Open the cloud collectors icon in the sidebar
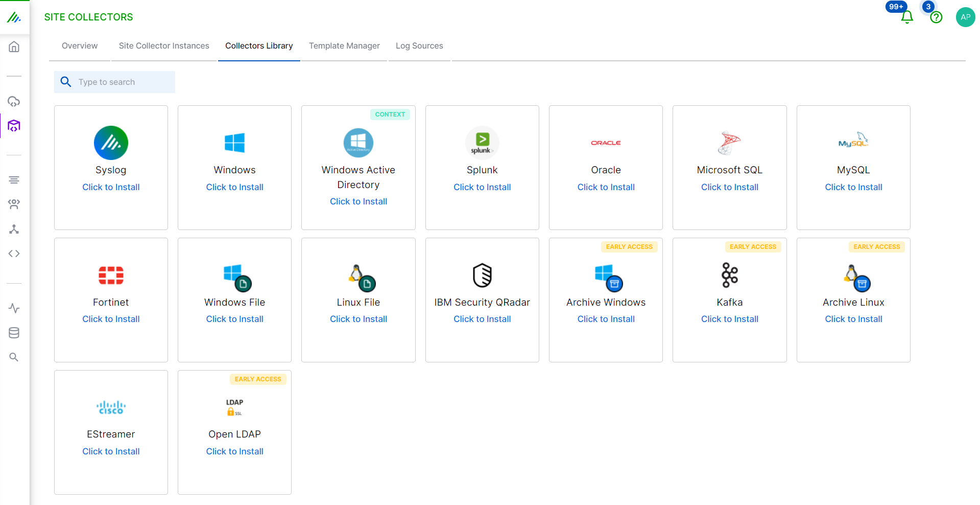The width and height of the screenshot is (980, 505). coord(14,101)
